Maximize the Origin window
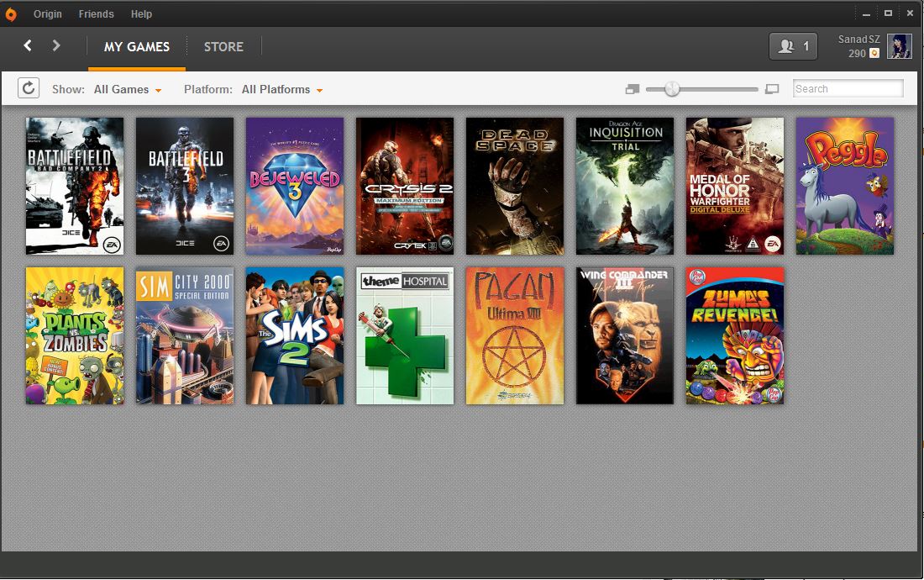Screen dimensions: 924x580 point(888,13)
